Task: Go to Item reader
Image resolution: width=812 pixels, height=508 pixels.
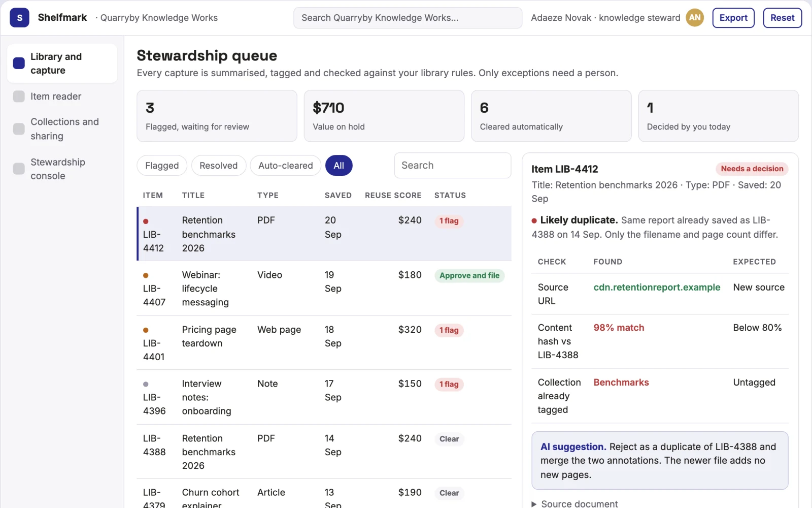Action: click(x=62, y=97)
